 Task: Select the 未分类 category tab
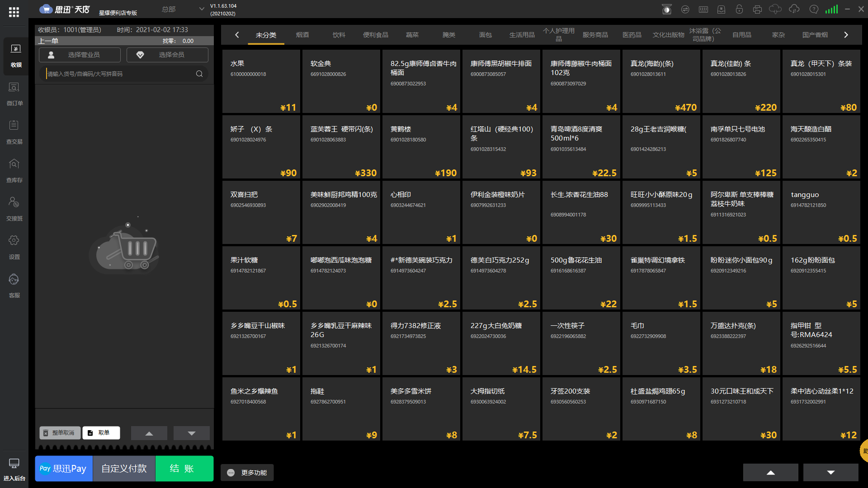pos(266,35)
